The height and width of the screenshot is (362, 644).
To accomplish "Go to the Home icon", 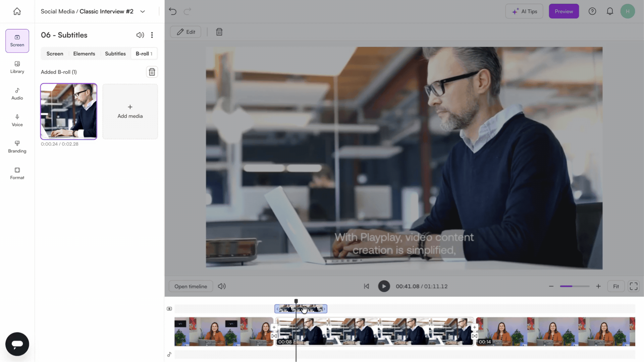I will pos(17,11).
